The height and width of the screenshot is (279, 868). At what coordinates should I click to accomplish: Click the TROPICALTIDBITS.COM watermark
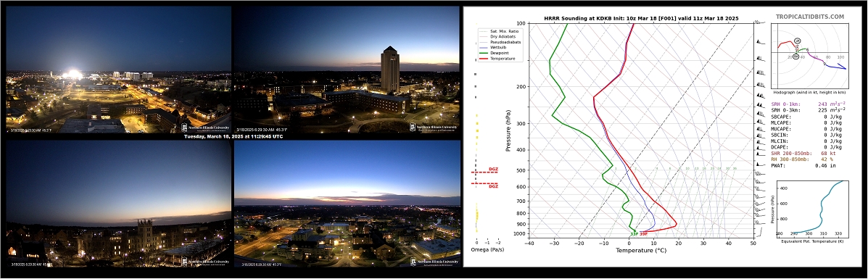818,17
